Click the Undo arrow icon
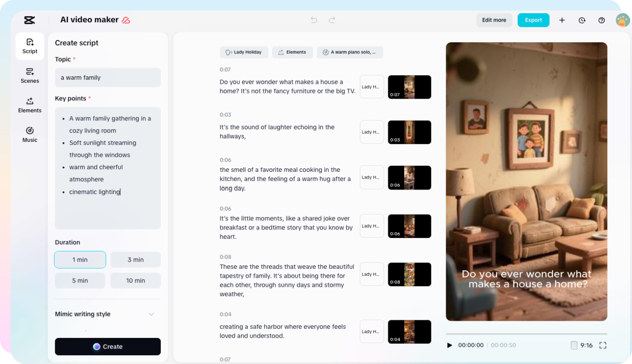This screenshot has height=364, width=632. tap(313, 20)
